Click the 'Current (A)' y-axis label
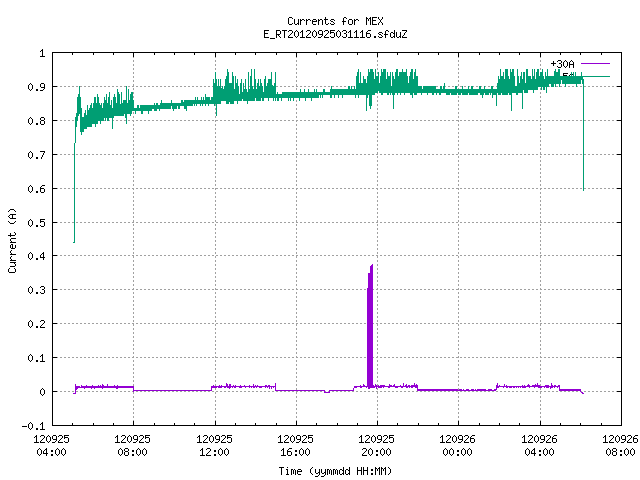Screen dimensions: 640x480 point(12,240)
